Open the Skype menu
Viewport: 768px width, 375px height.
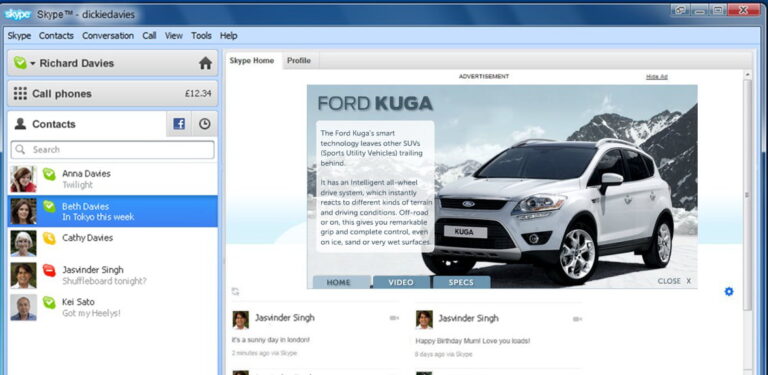pyautogui.click(x=19, y=36)
